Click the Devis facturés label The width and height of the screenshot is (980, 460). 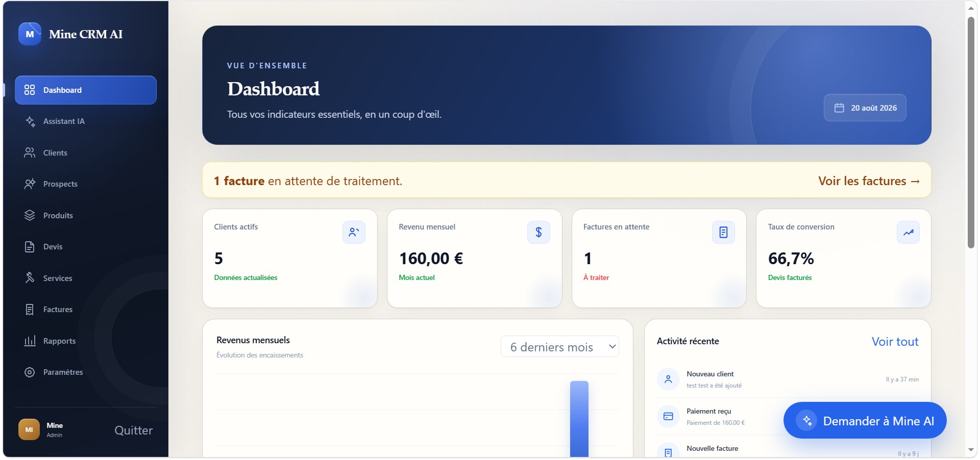[790, 278]
